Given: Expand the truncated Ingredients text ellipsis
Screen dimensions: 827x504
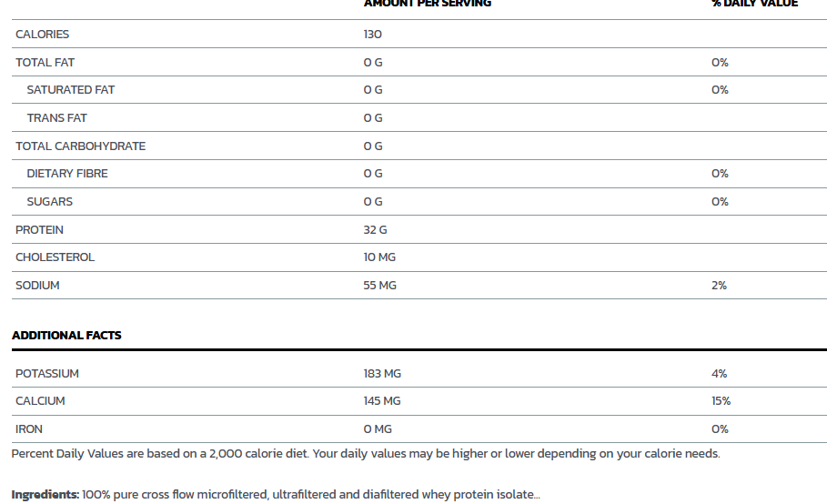Looking at the screenshot, I should tap(537, 495).
